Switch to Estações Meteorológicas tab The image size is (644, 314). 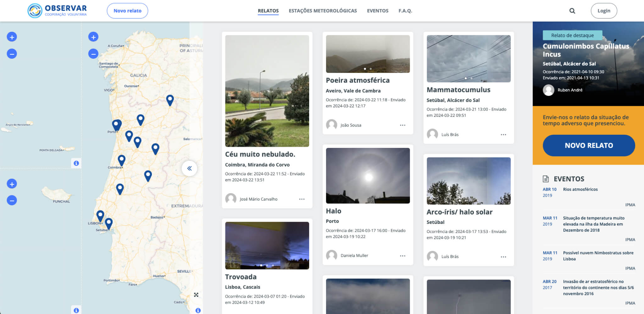click(x=323, y=11)
